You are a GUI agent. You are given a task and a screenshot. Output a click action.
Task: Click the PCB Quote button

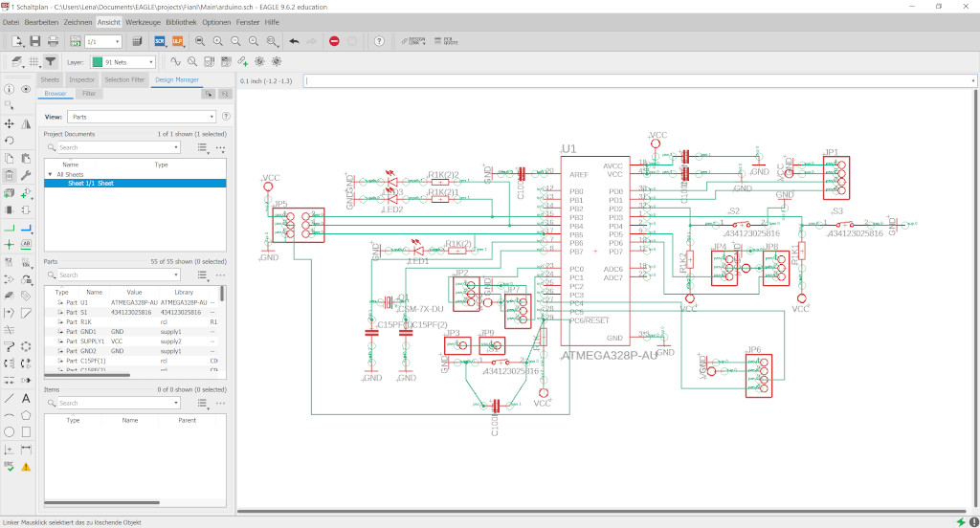[447, 41]
